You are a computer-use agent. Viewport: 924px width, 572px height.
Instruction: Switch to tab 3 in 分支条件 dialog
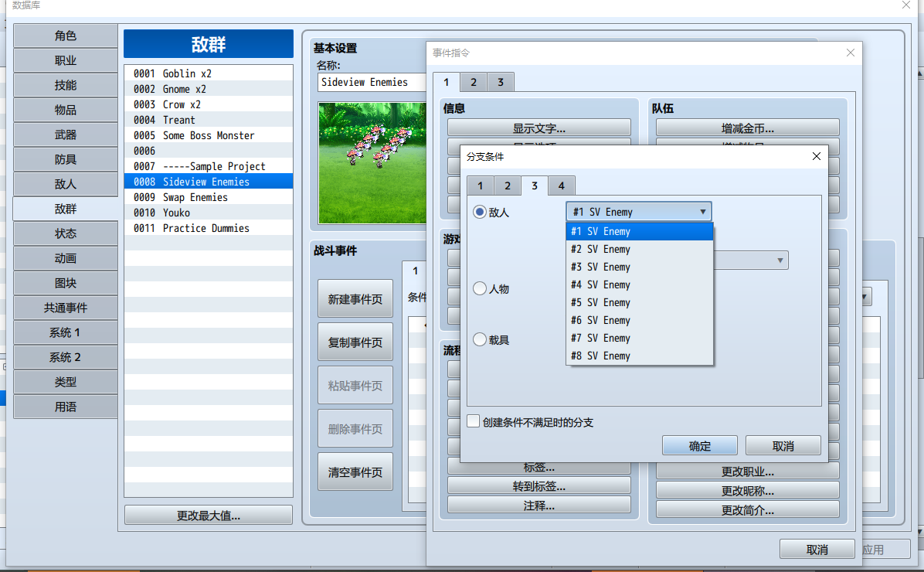click(535, 186)
